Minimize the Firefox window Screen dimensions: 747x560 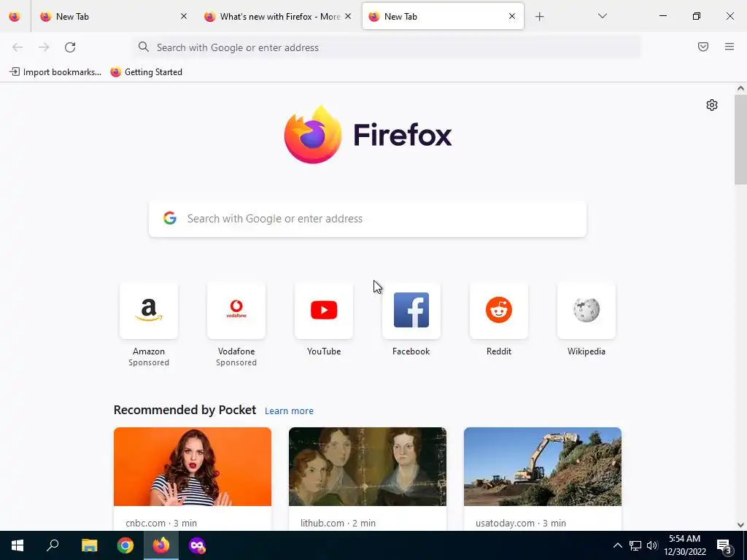[x=662, y=16]
